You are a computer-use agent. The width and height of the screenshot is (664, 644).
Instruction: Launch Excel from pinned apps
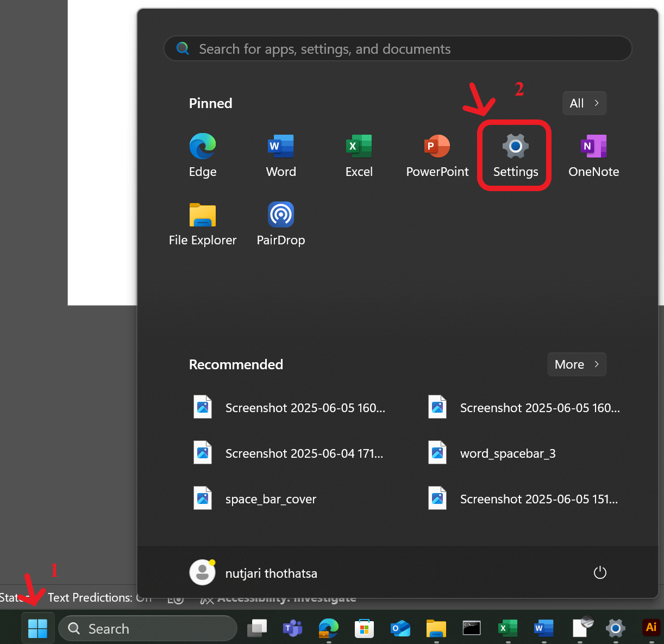click(359, 155)
